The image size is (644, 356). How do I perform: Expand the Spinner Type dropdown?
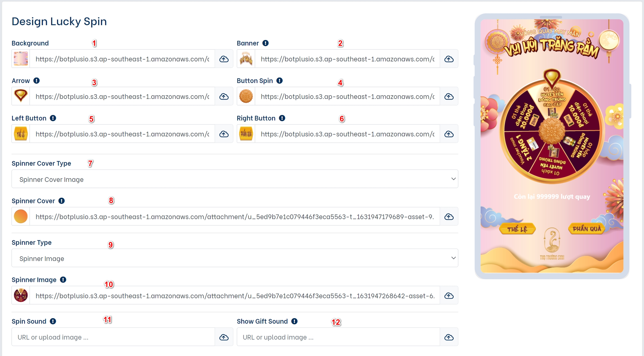[x=235, y=258]
